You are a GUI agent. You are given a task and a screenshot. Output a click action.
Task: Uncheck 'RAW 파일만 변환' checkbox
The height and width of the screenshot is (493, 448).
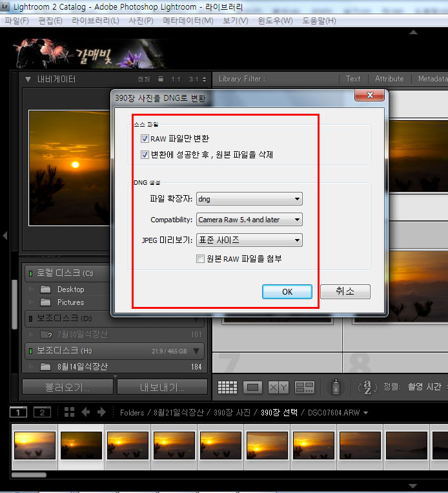point(145,138)
